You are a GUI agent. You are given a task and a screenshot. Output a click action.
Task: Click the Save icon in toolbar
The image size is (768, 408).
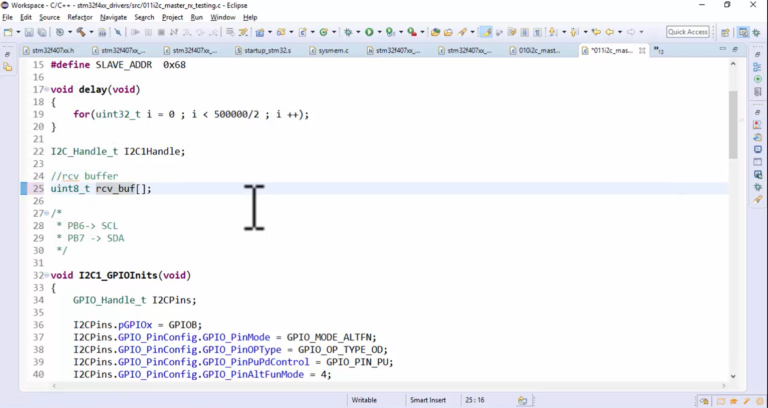[29, 32]
